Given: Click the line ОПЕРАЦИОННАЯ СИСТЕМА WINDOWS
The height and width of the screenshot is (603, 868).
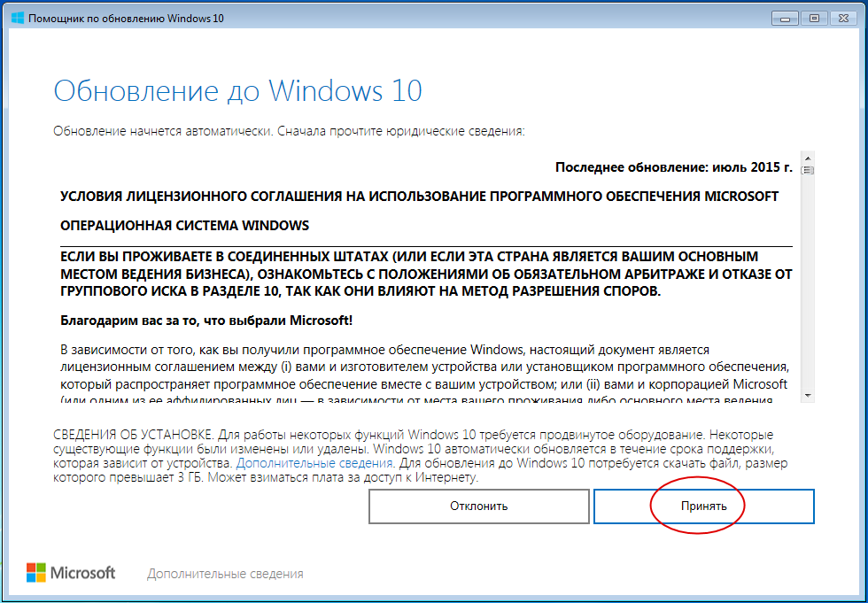Looking at the screenshot, I should (184, 226).
